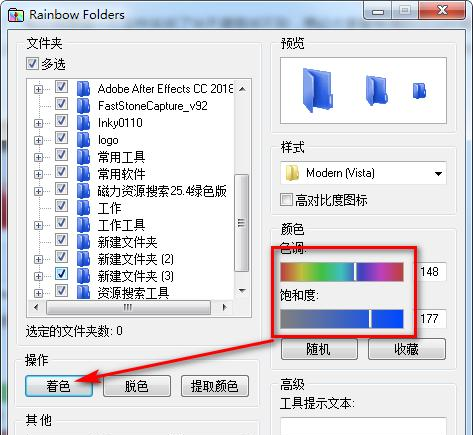Viewport: 473px width, 435px height.
Task: Toggle the 多选 multi-select checkbox
Action: tap(32, 63)
